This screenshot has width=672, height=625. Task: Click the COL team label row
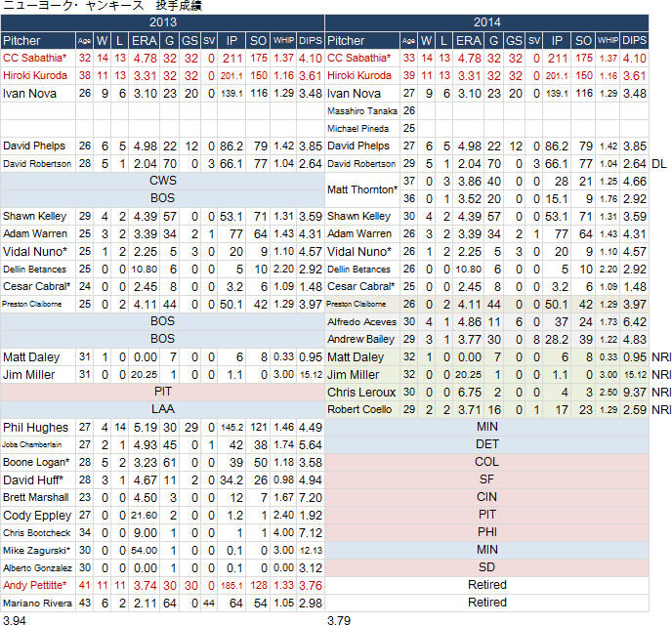point(486,462)
